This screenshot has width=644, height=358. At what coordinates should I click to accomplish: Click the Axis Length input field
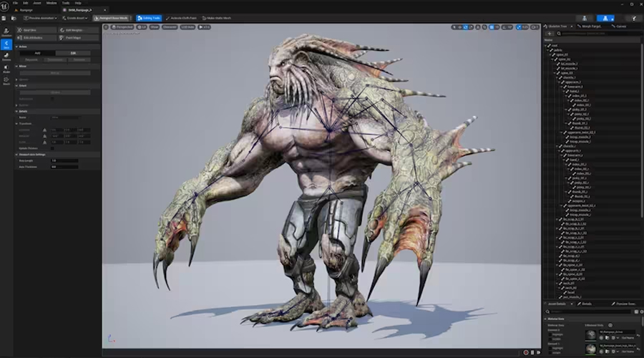coord(64,160)
